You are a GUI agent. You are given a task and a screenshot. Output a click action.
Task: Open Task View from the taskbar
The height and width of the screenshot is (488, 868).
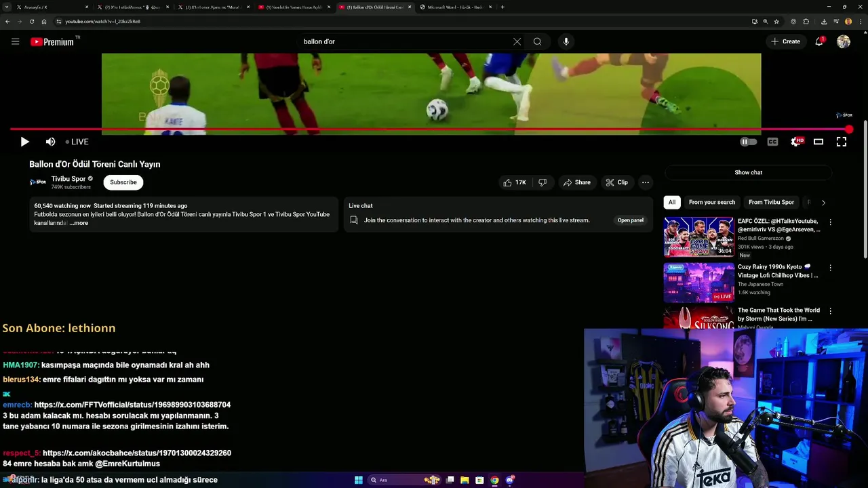450,480
